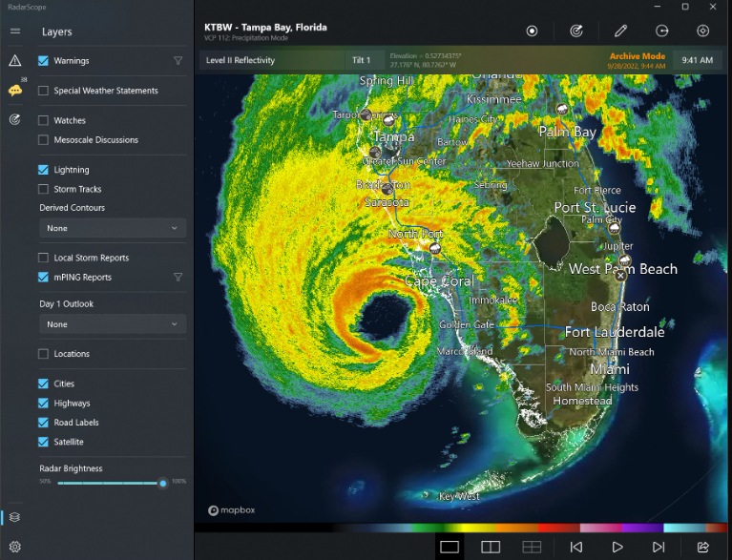Open the radar target sidebar icon
Viewport: 732px width, 560px height.
coord(15,120)
